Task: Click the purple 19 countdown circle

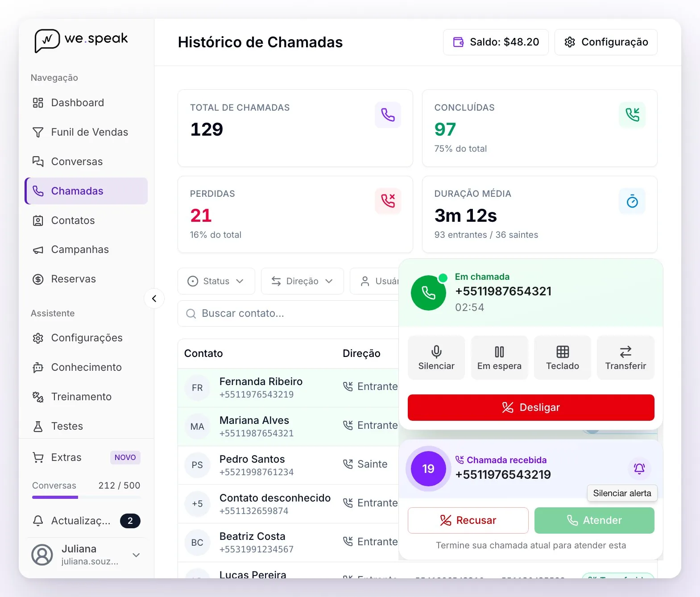Action: click(428, 468)
